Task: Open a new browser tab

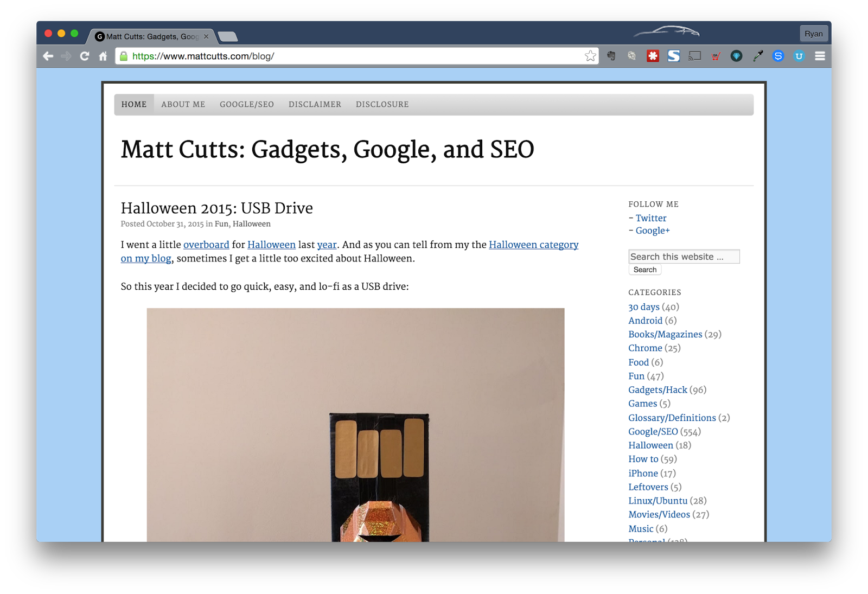Action: 228,37
